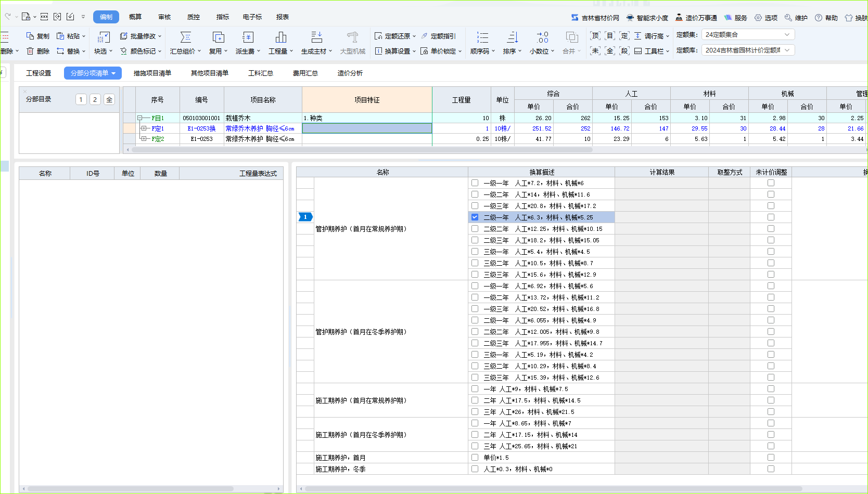Screen dimensions: 868x494
Task: Uncheck the 二级一年 人工*6.3 conversion checkbox
Action: coord(475,217)
